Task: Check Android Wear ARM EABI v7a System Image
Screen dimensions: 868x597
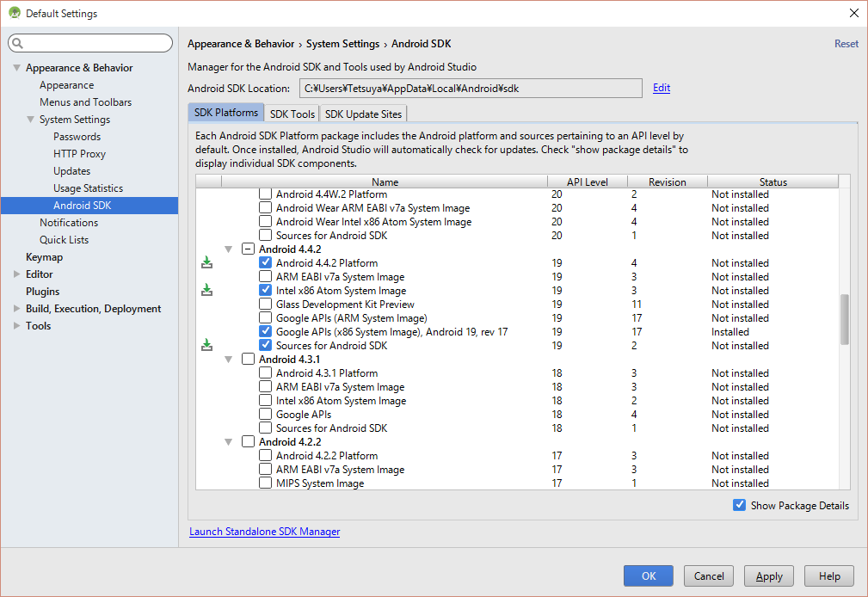Action: (x=266, y=207)
